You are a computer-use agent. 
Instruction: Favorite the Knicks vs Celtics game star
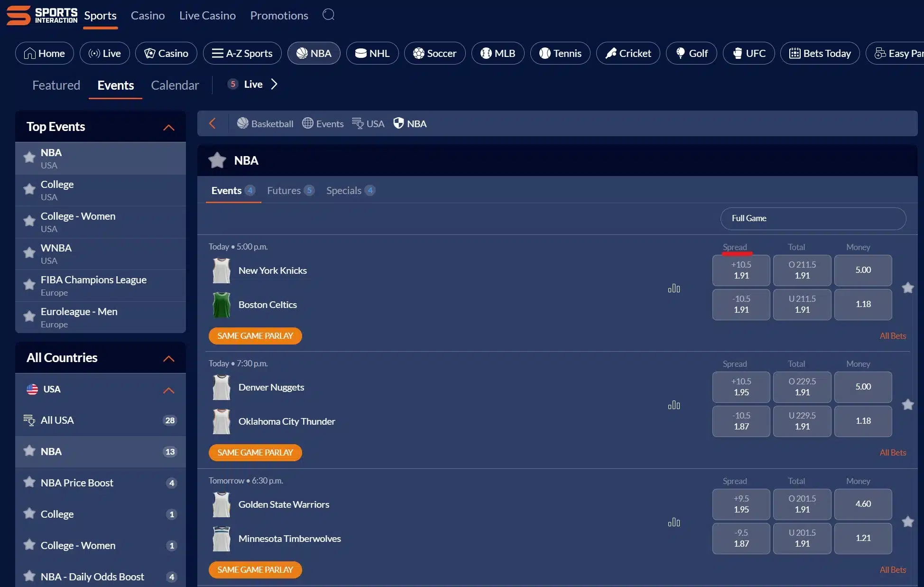pyautogui.click(x=908, y=288)
